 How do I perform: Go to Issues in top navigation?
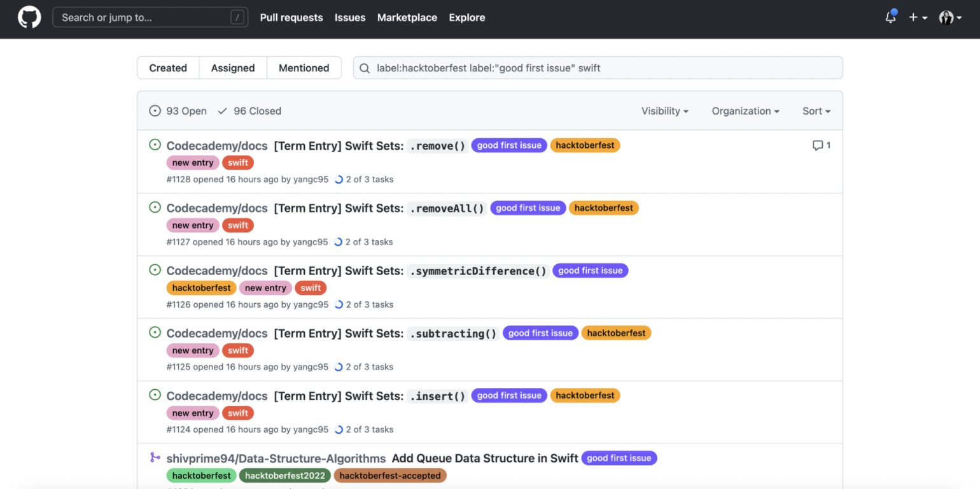pos(350,18)
